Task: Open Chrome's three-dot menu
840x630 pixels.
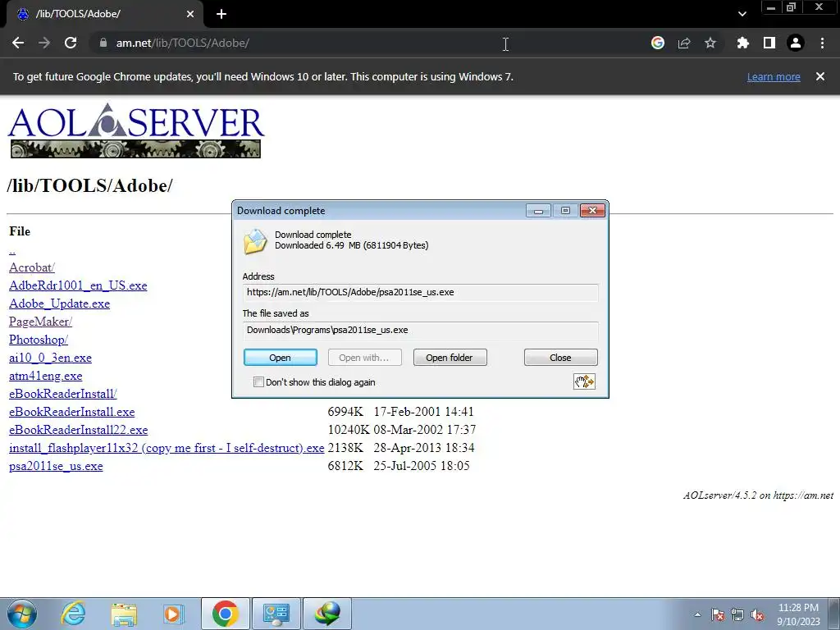Action: 822,43
